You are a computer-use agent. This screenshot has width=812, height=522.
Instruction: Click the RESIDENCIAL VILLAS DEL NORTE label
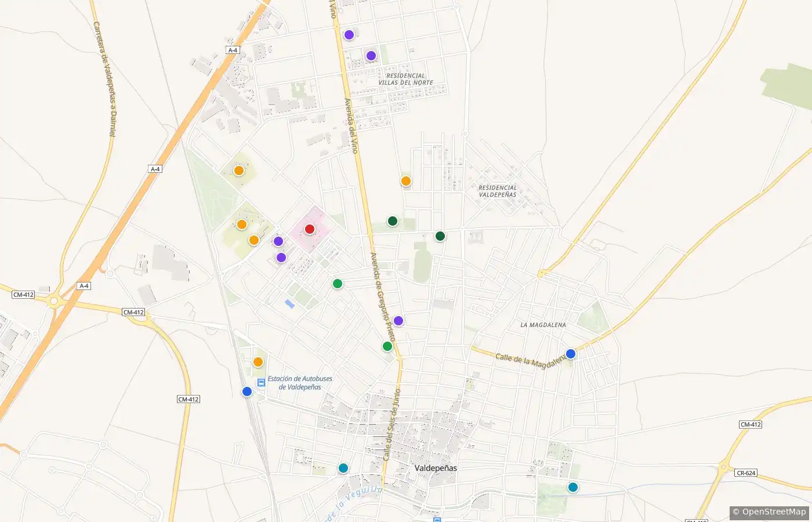(406, 79)
